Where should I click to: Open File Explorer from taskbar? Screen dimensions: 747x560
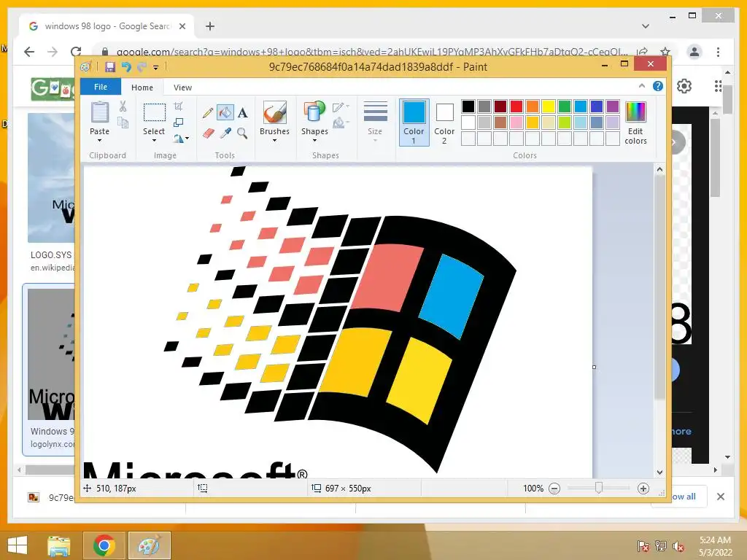(x=58, y=545)
